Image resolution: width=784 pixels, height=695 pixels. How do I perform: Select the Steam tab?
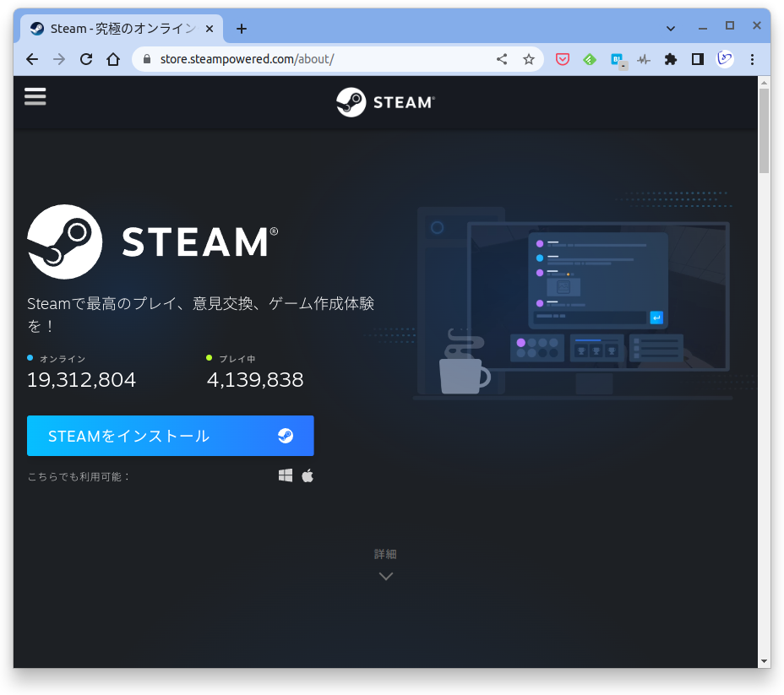click(122, 29)
